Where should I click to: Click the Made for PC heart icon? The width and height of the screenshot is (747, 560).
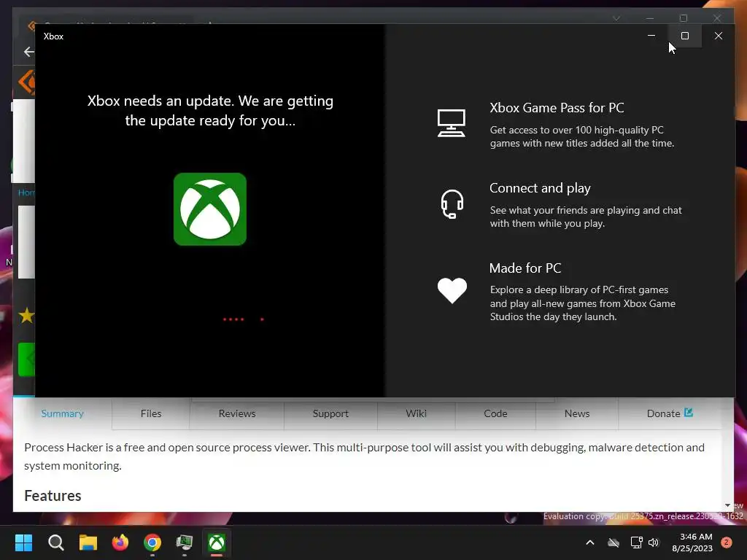[x=452, y=290]
